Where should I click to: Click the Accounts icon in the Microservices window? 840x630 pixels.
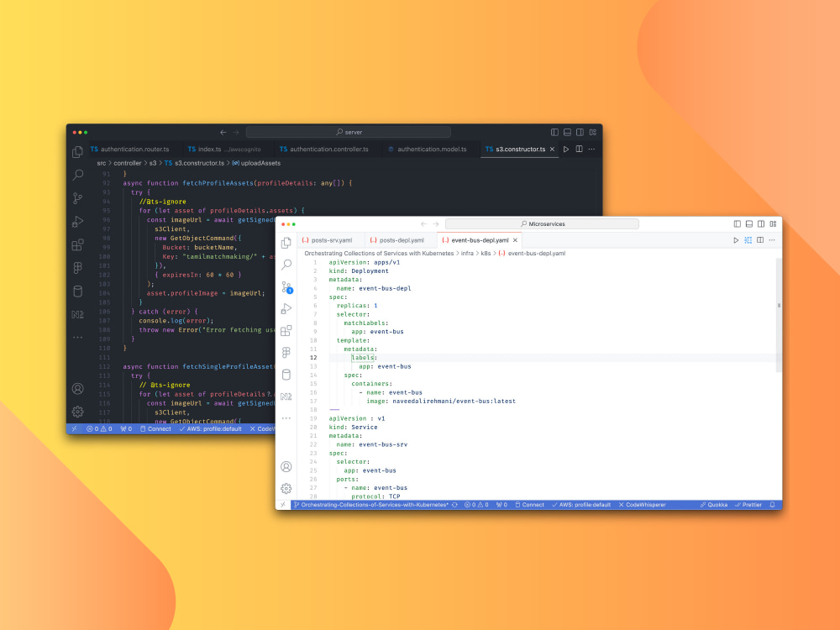tap(286, 467)
